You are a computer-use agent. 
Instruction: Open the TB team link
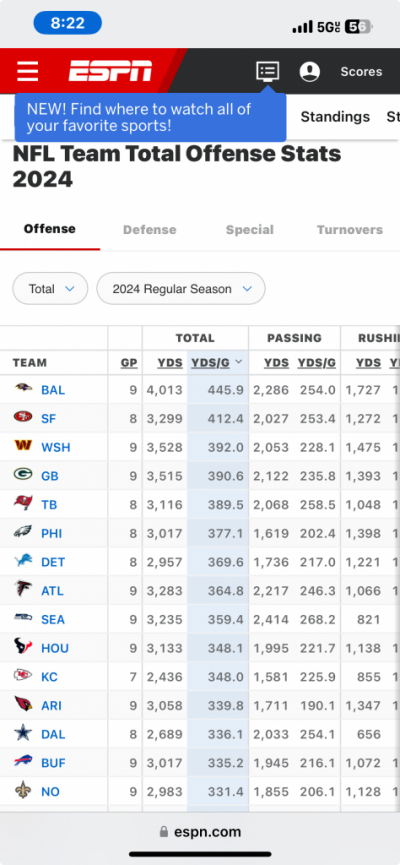[49, 505]
